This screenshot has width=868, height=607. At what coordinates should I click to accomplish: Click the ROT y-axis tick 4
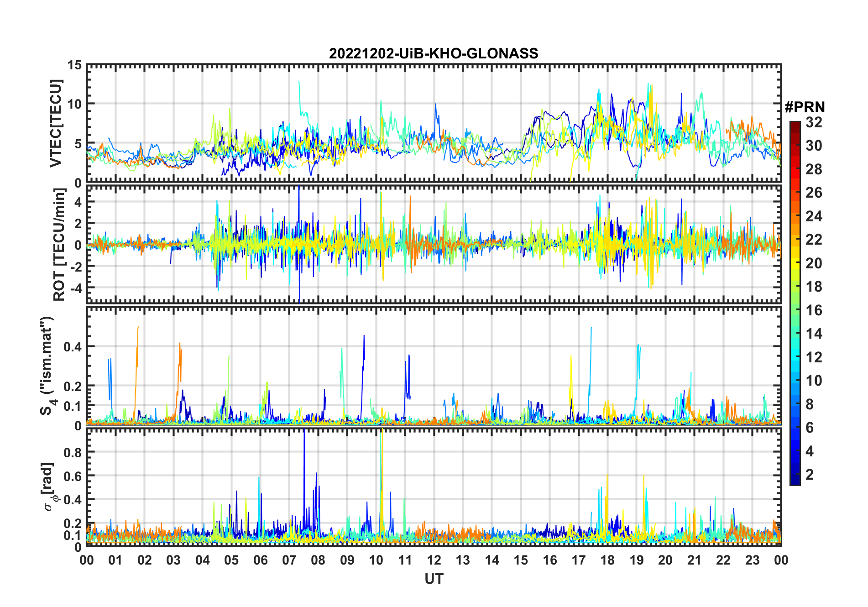pyautogui.click(x=78, y=202)
